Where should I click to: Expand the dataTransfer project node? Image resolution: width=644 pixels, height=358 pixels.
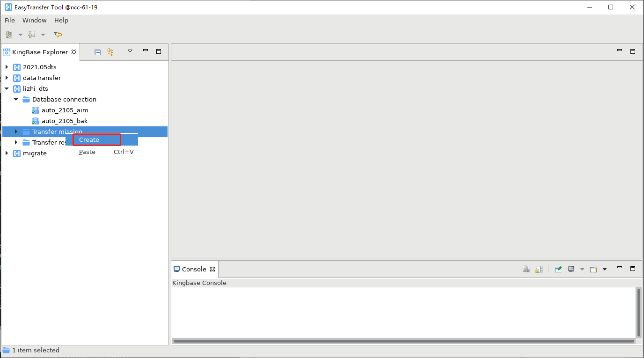coord(7,78)
